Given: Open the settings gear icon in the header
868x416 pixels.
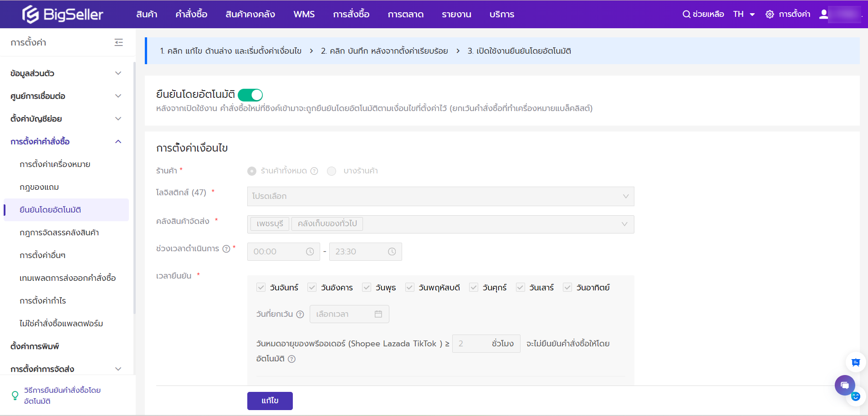Looking at the screenshot, I should click(770, 14).
